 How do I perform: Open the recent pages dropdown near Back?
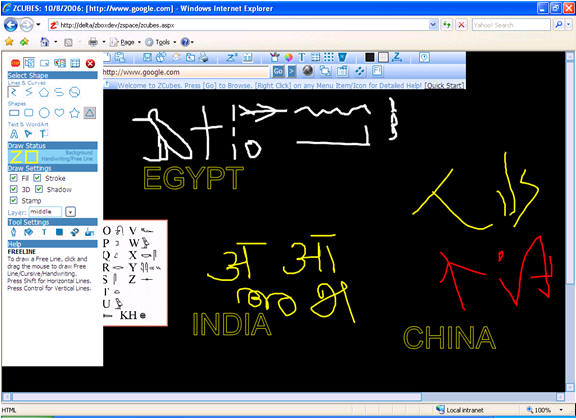coord(38,25)
